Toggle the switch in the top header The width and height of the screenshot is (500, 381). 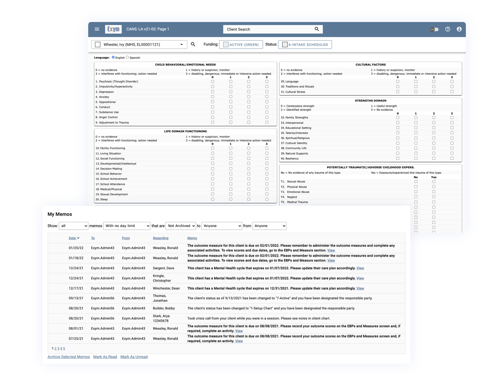click(434, 29)
